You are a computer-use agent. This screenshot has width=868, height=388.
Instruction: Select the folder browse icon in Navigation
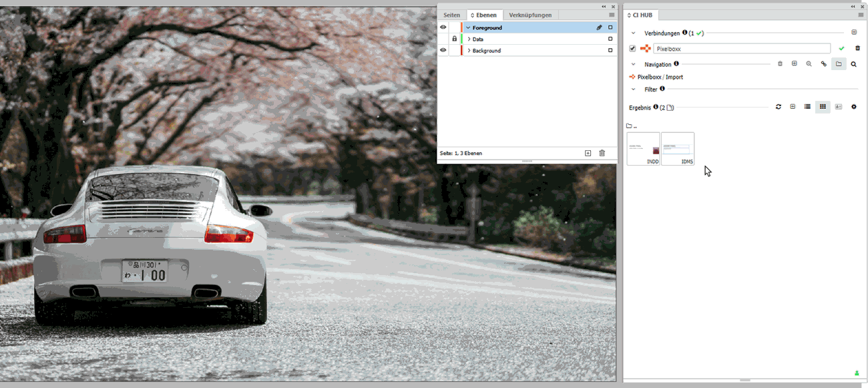pos(839,64)
